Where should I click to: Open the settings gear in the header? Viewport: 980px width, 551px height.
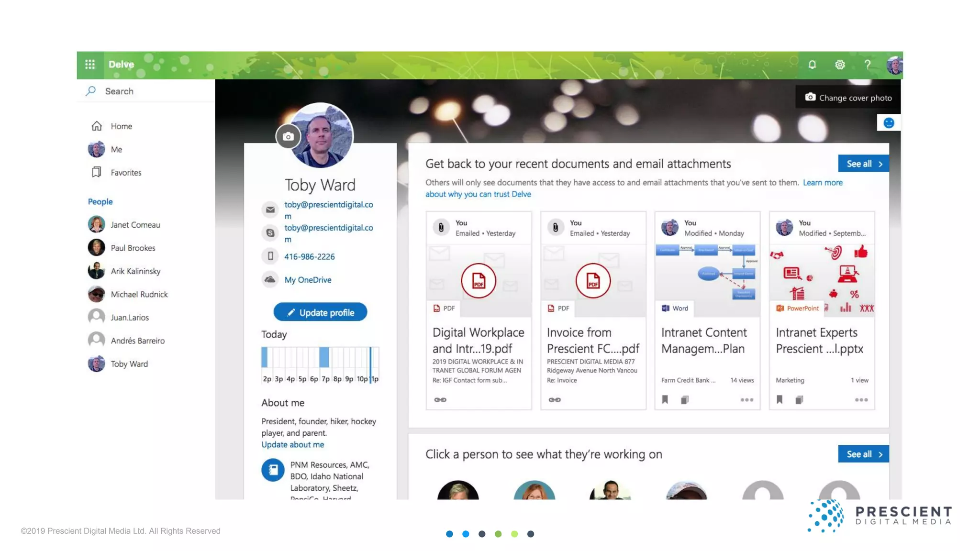pos(840,65)
